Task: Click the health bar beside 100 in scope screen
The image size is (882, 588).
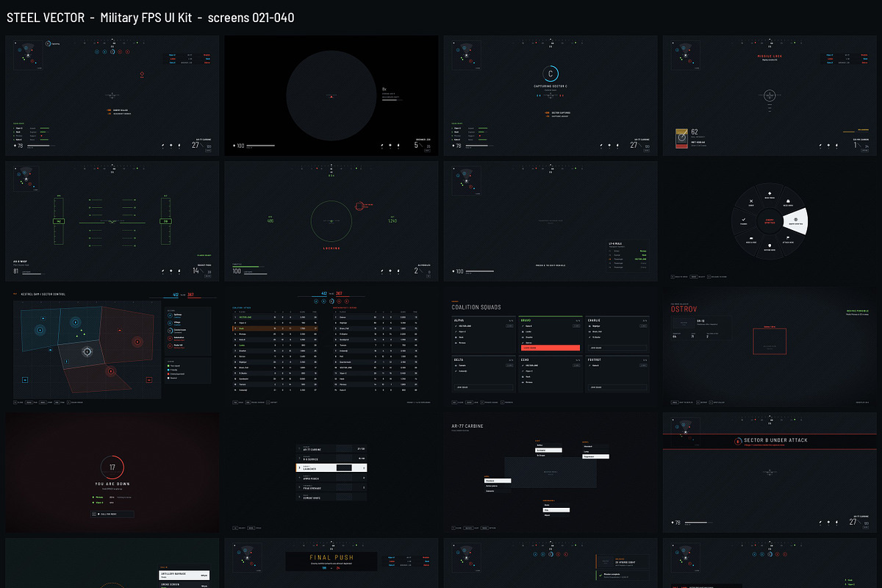Action: pos(260,146)
